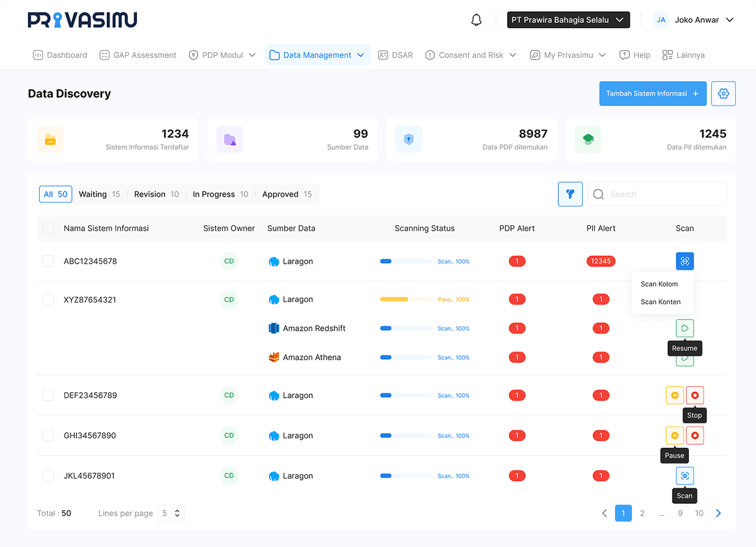The image size is (756, 547).
Task: Open the notification bell
Action: point(476,20)
